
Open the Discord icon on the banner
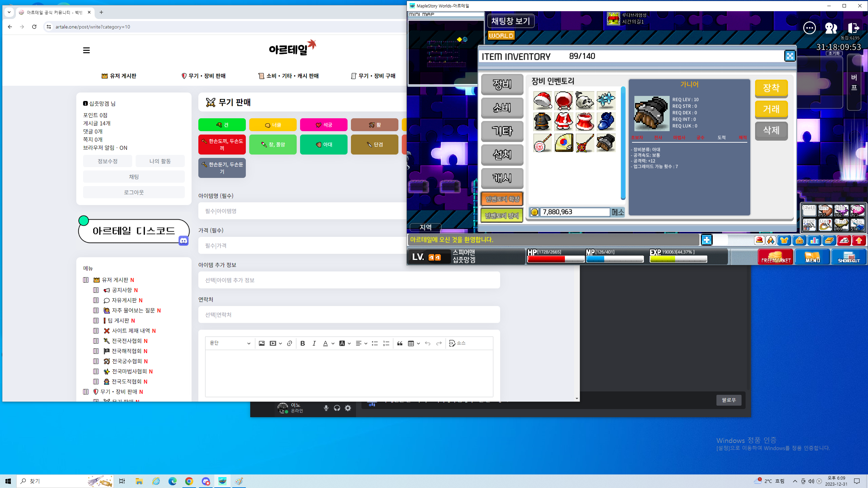[183, 241]
